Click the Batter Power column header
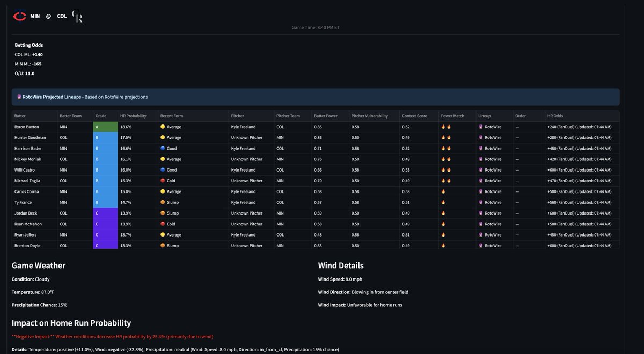Screen dimensions: 644x354 [330, 116]
